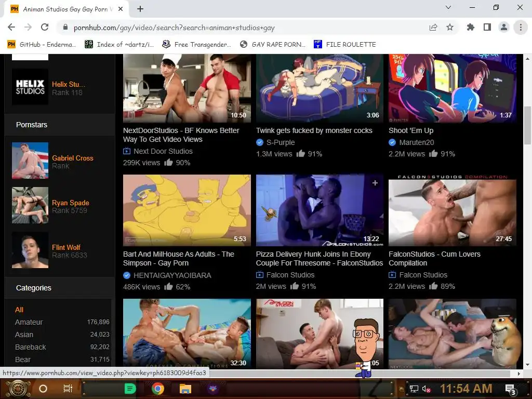Click the horizontal scrollbar right arrow
The image size is (532, 399).
[x=519, y=374]
